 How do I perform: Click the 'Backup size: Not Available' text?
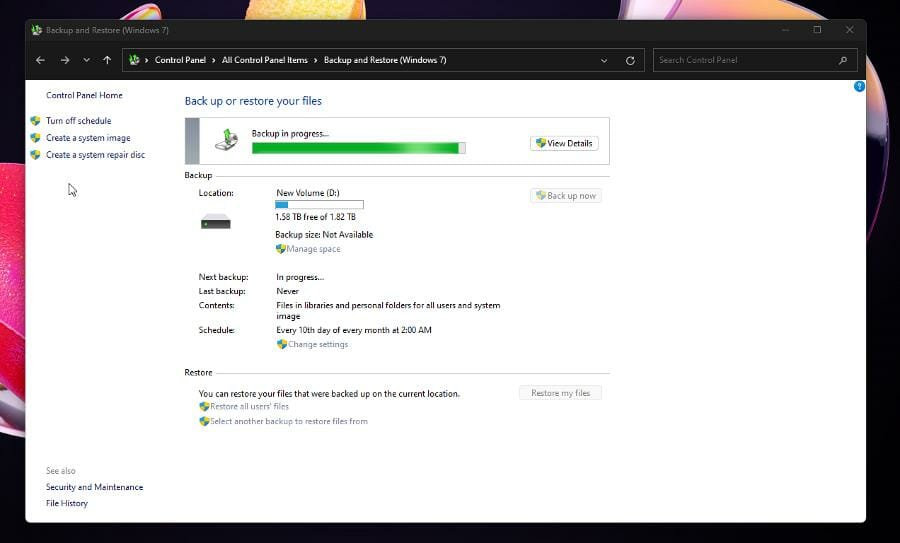(x=324, y=235)
